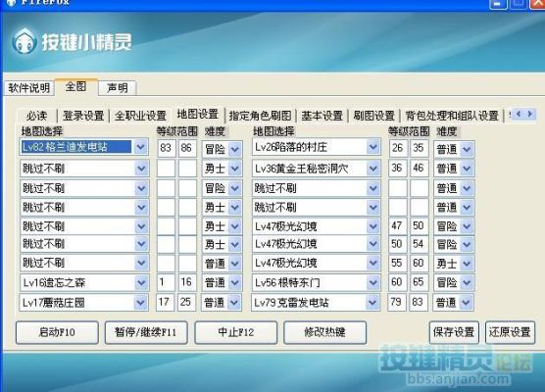Open the 必读 sub-tab
This screenshot has height=392, width=545.
pyautogui.click(x=36, y=116)
